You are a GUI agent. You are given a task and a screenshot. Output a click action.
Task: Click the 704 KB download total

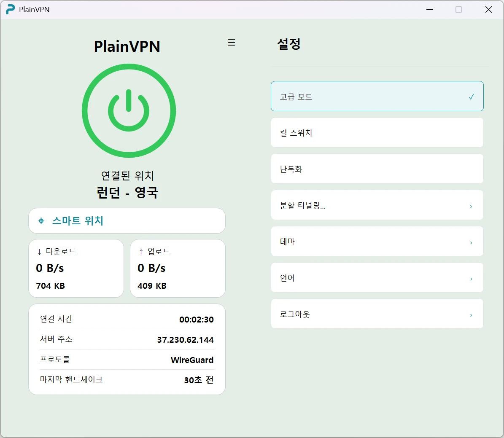click(51, 286)
